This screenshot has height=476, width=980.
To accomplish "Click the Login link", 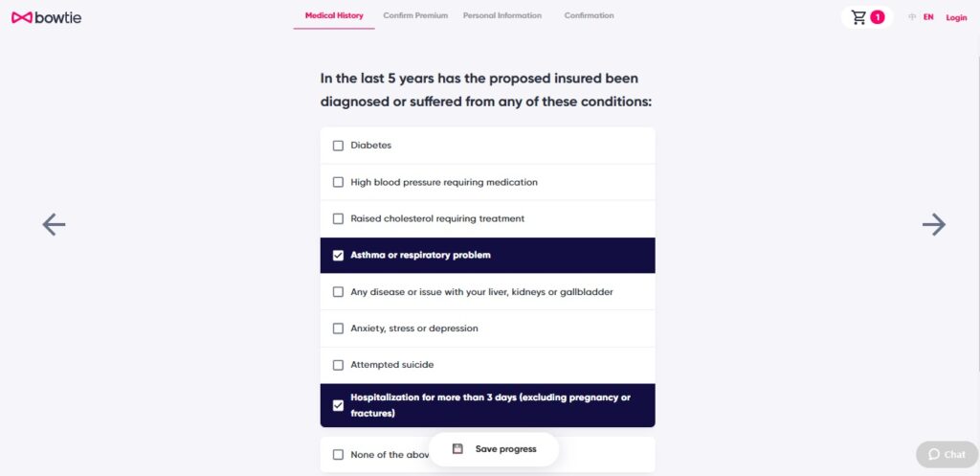I will point(956,17).
